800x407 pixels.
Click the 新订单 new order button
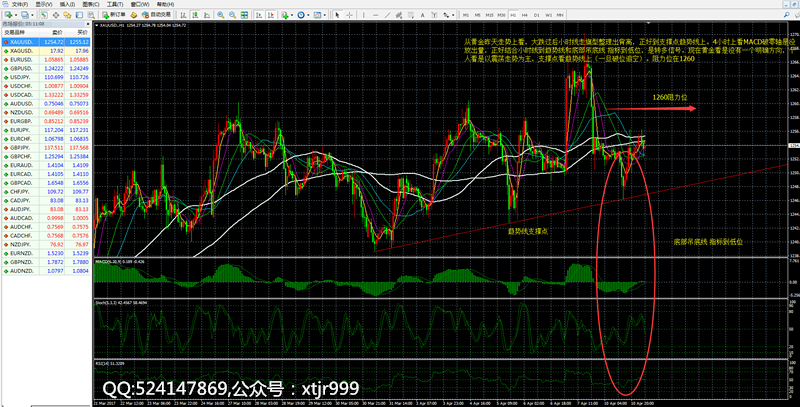[114, 15]
